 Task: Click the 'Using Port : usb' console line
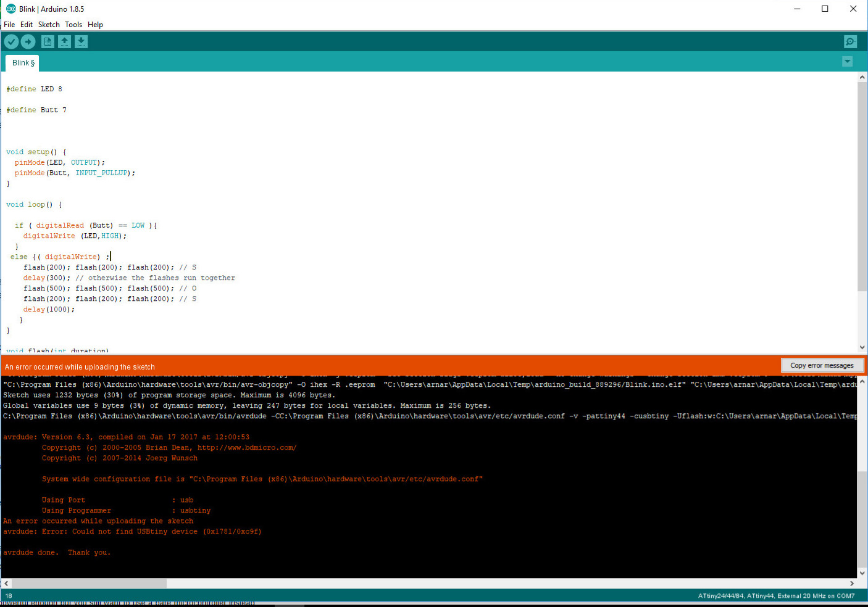pyautogui.click(x=117, y=500)
